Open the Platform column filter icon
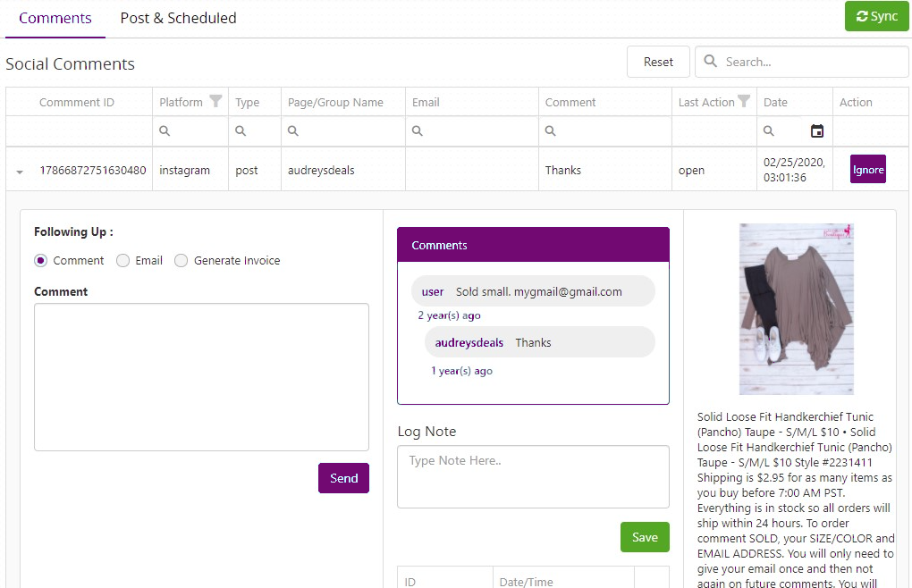 (x=215, y=101)
